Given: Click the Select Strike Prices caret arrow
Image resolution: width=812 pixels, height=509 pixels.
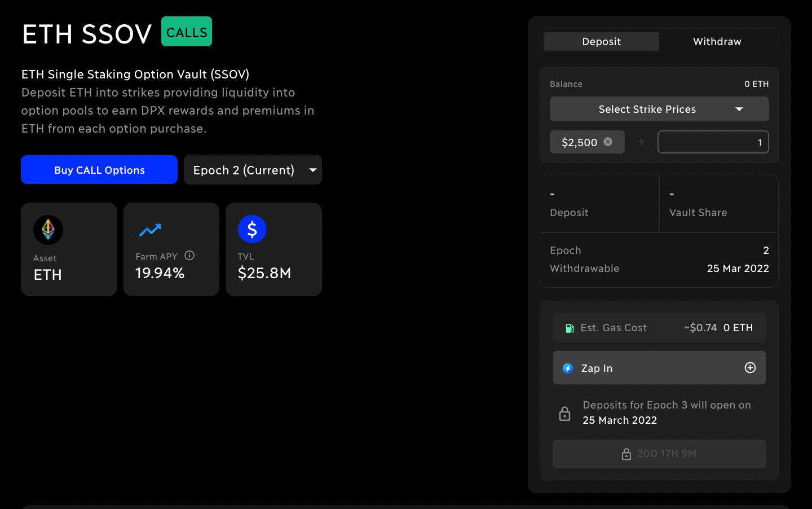Looking at the screenshot, I should pos(739,109).
